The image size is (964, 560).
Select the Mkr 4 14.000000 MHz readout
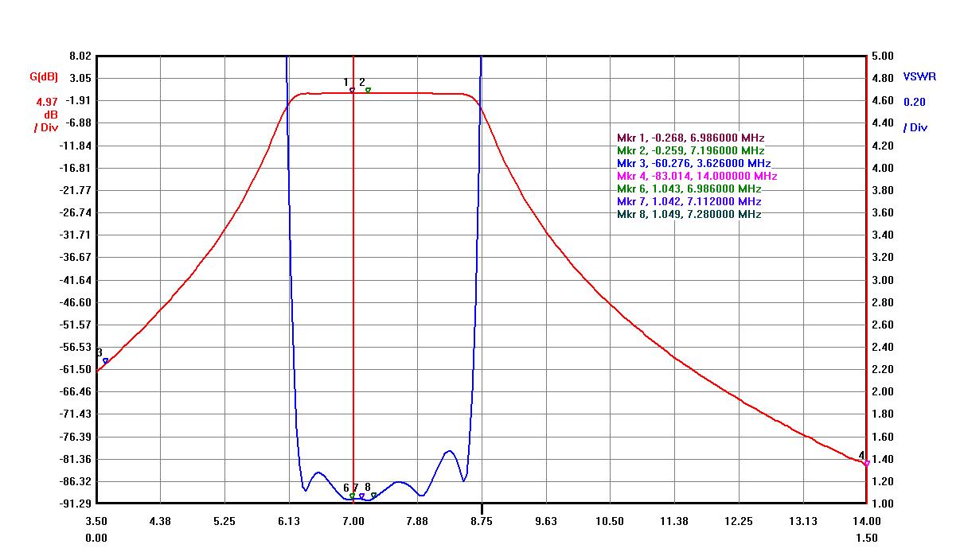click(697, 176)
